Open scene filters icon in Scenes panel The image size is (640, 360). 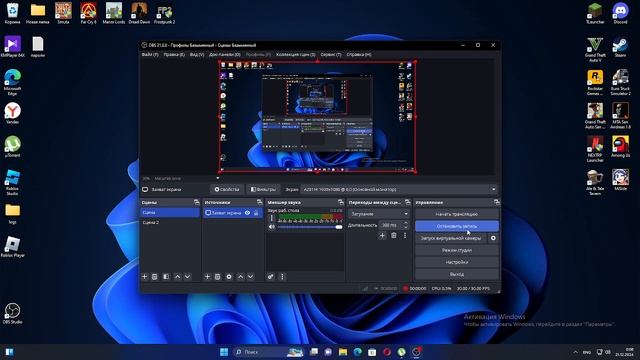(166, 277)
